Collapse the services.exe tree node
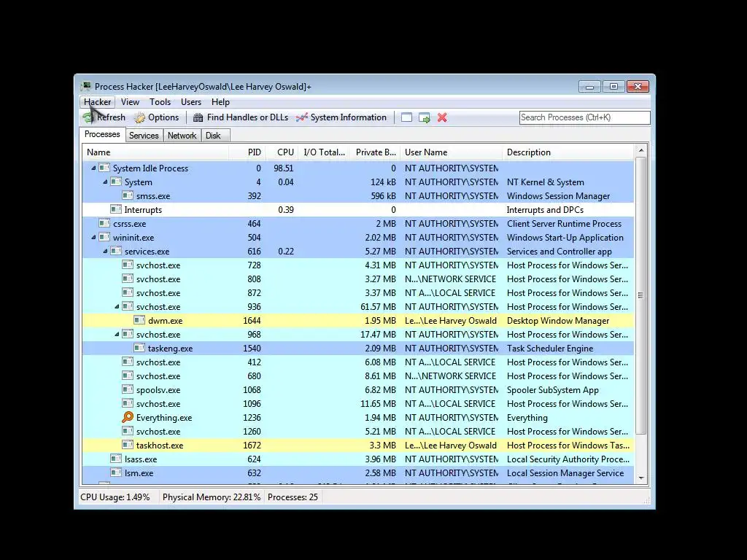 pos(105,251)
